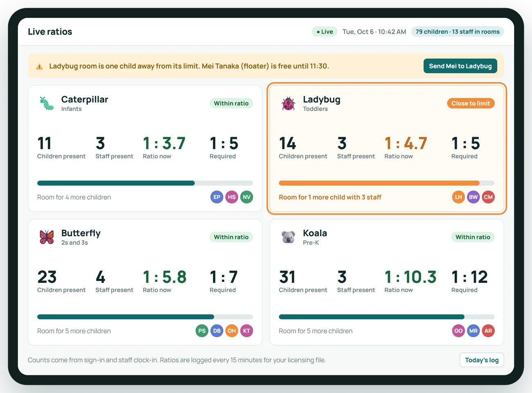Click the Koala children count '31'

click(x=287, y=277)
